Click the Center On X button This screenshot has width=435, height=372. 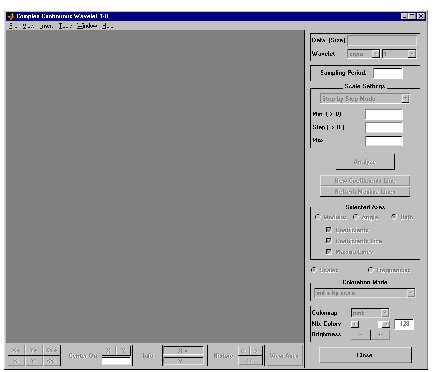coord(108,350)
